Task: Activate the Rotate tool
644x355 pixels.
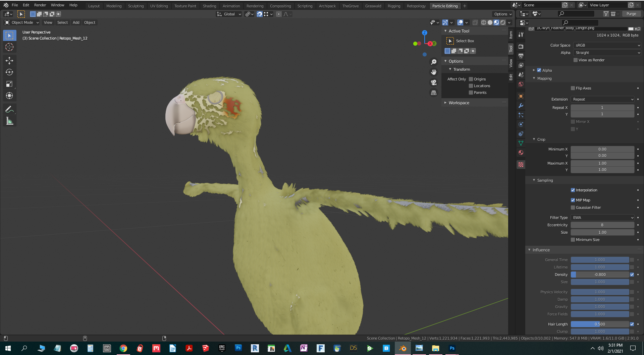Action: point(9,72)
